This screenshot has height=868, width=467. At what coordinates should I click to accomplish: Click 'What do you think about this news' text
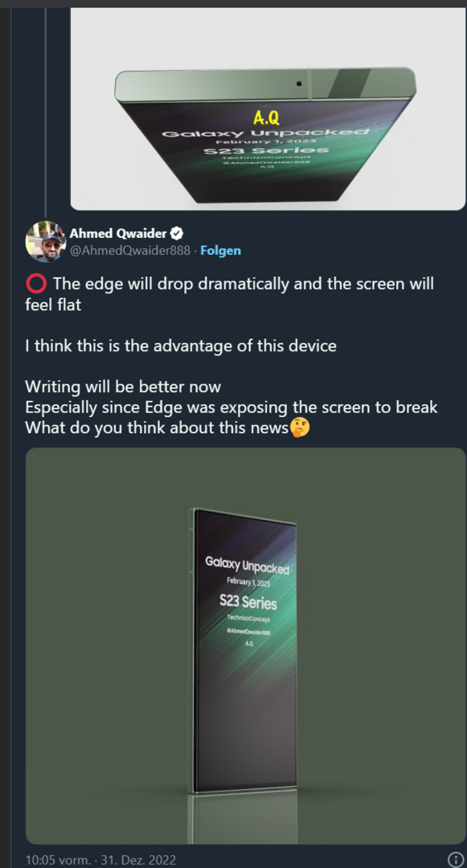point(158,428)
